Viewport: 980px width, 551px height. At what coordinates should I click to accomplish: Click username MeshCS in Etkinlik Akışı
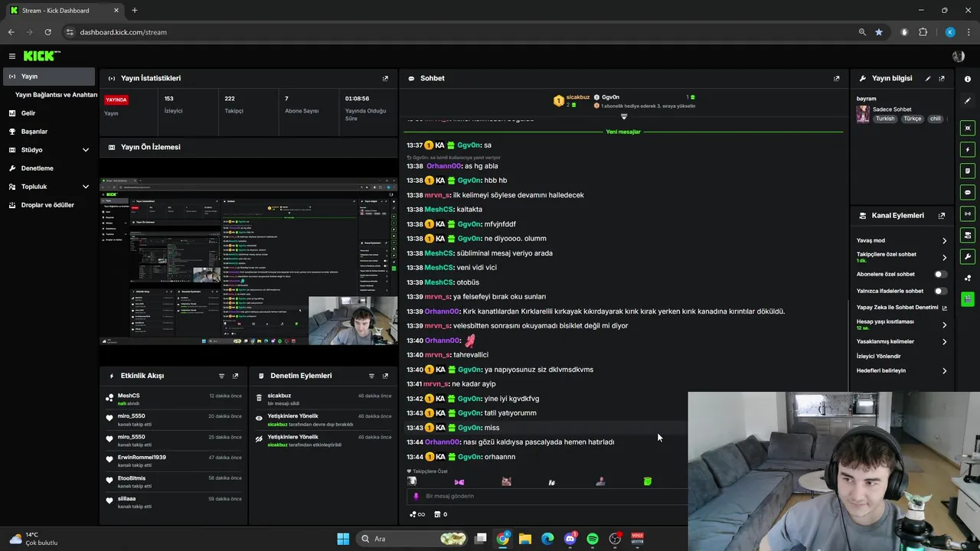(x=129, y=396)
